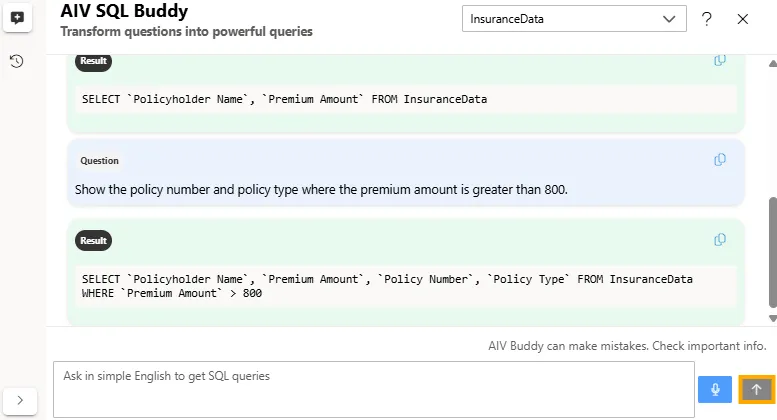Click the vertical scrollbar thumb in the chat

[x=771, y=250]
